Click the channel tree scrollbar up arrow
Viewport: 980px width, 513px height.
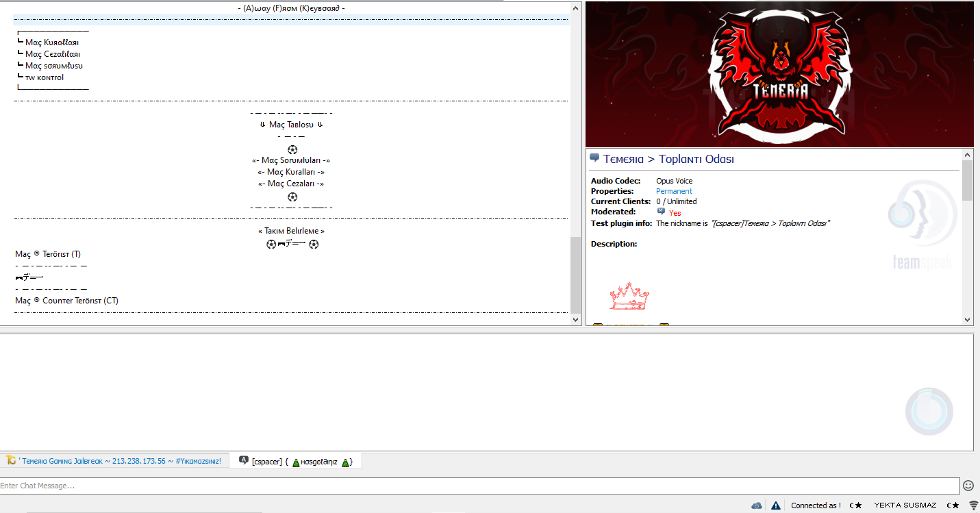(x=575, y=8)
